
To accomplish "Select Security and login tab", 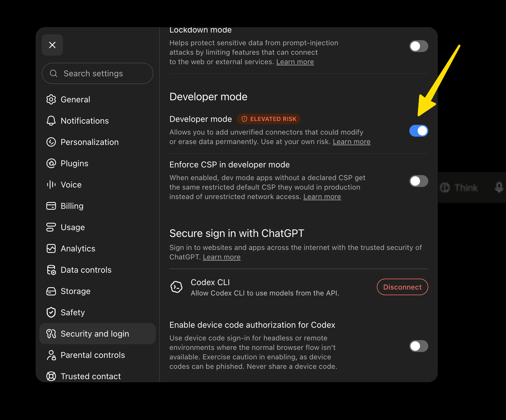I will click(x=98, y=334).
